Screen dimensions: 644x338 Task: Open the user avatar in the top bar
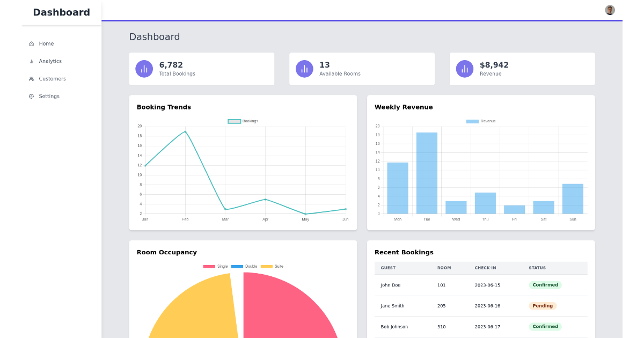(x=610, y=10)
